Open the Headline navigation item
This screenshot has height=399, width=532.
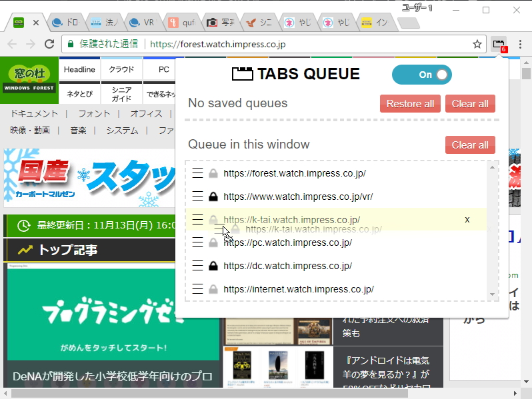[80, 69]
